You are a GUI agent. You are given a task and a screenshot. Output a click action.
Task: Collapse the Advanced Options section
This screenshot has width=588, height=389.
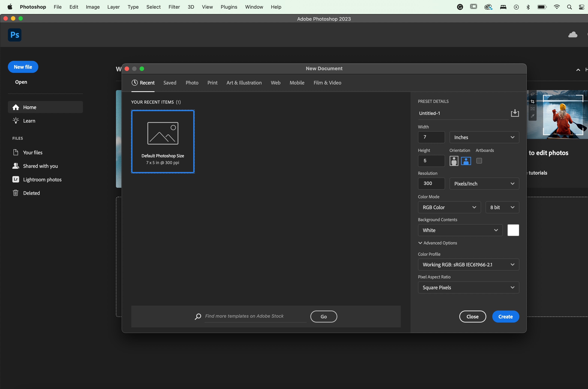pos(438,243)
